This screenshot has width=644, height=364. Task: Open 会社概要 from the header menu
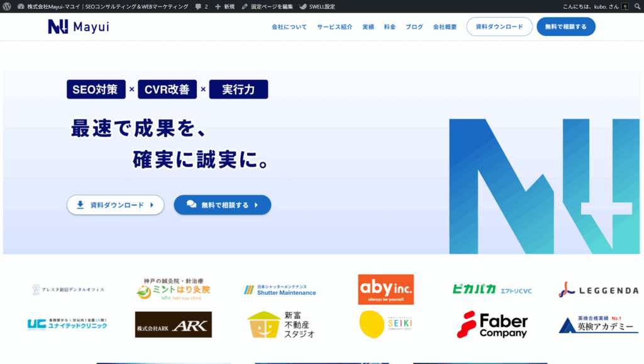point(445,27)
